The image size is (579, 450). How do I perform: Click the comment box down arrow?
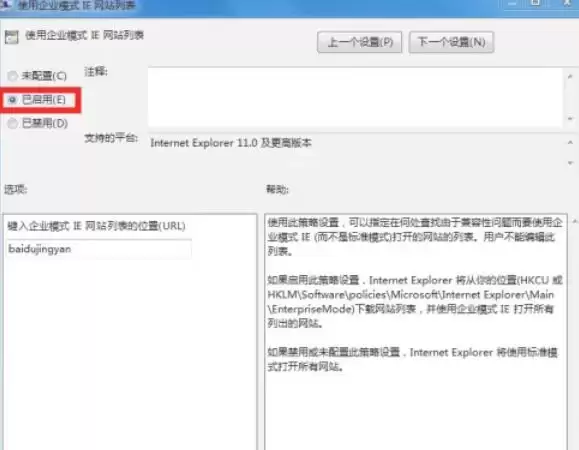571,119
